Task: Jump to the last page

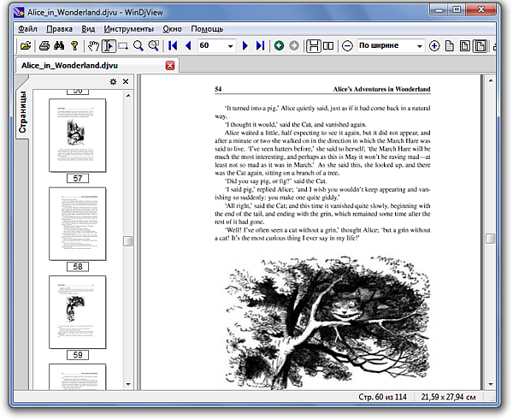Action: click(260, 45)
